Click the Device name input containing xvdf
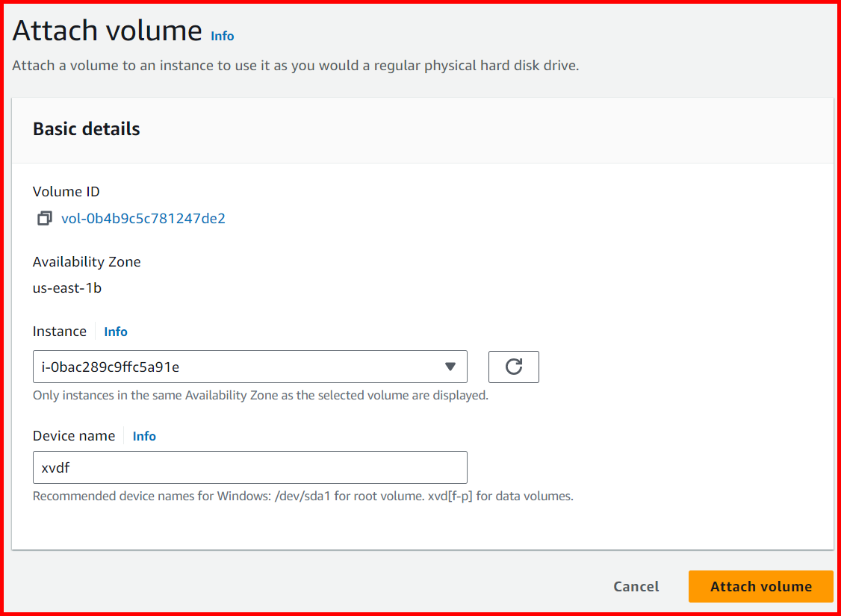The width and height of the screenshot is (841, 616). tap(250, 467)
